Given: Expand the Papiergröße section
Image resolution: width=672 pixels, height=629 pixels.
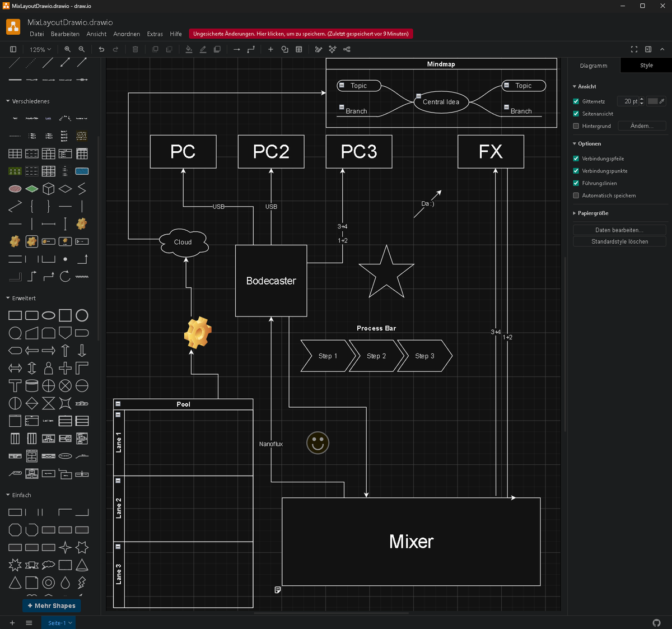Looking at the screenshot, I should [591, 213].
